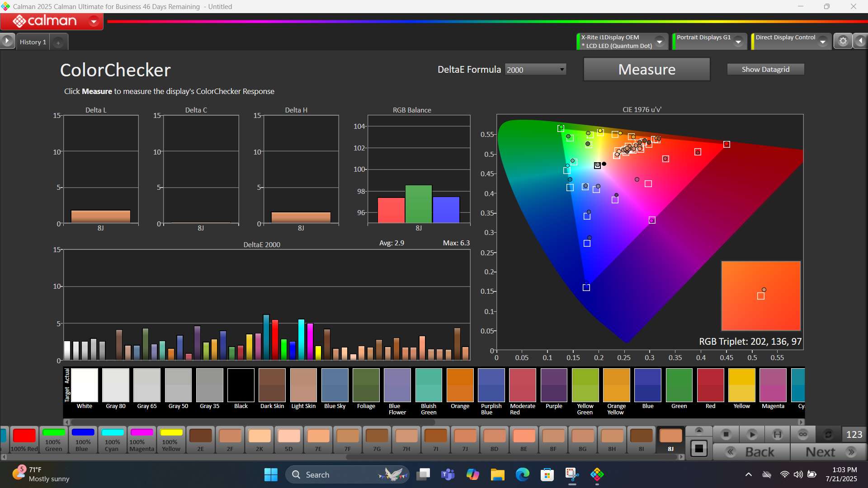Viewport: 868px width, 488px height.
Task: Select the 100% Green patch
Action: coord(53,440)
